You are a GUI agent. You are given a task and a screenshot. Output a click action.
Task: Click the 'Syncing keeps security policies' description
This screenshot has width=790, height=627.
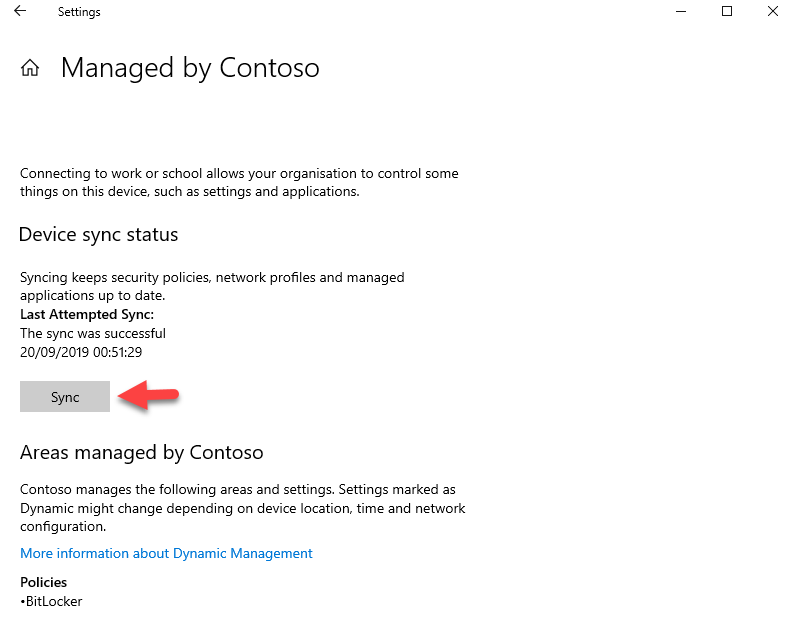[212, 286]
